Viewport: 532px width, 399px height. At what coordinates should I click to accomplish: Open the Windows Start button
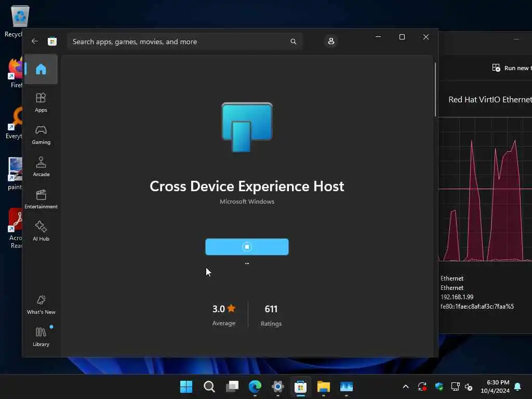click(187, 387)
